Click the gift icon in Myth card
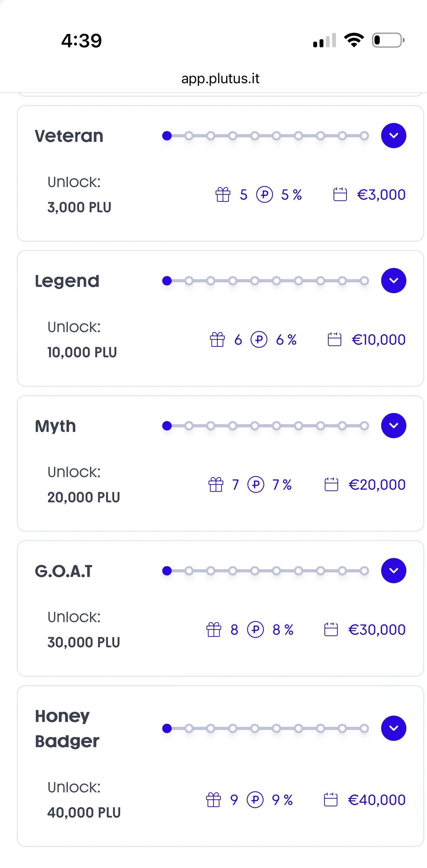The height and width of the screenshot is (868, 427). (x=216, y=485)
